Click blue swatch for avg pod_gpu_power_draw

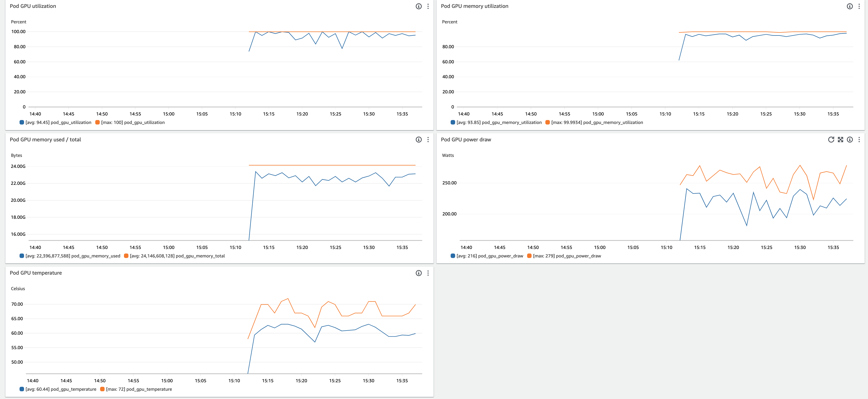click(452, 256)
